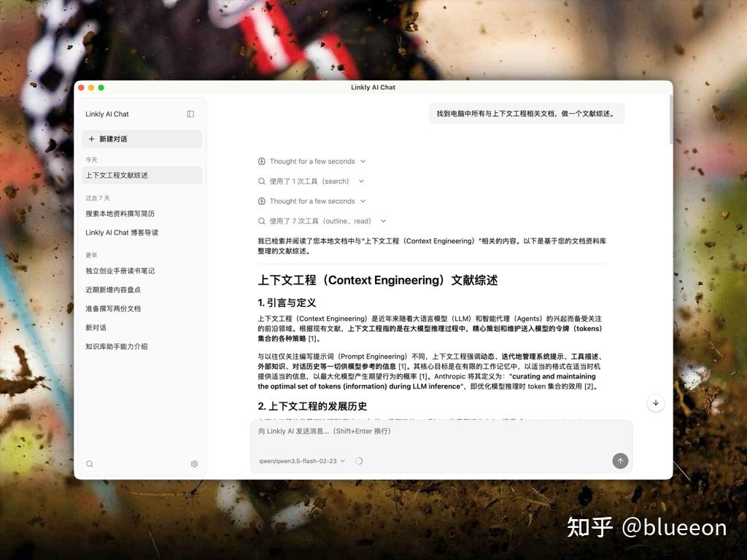Open the 知识库助手能力介绍 conversation
Viewport: 747px width, 560px height.
tap(142, 346)
